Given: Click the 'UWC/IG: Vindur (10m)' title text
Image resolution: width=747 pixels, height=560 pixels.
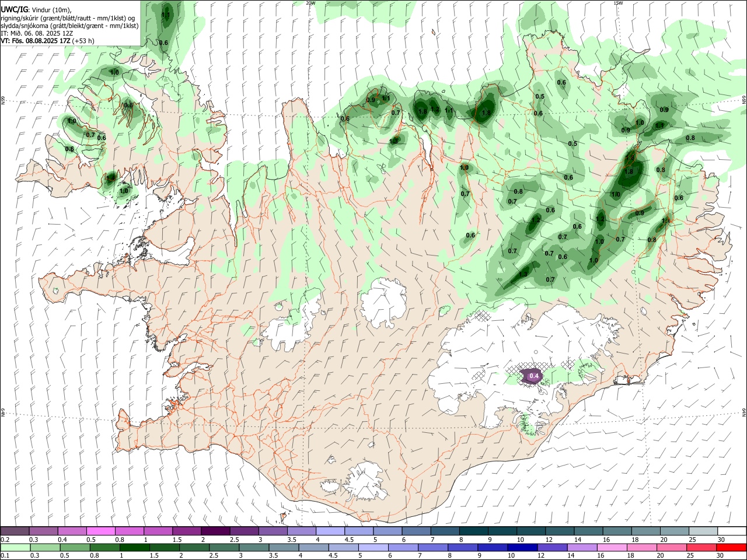Looking at the screenshot, I should click(36, 10).
